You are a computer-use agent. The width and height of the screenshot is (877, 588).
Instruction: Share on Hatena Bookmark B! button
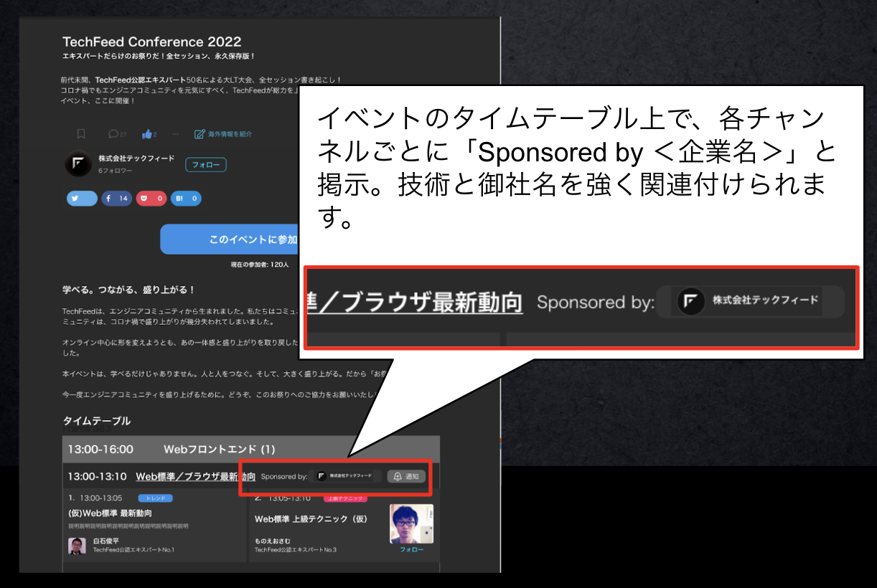tap(186, 199)
